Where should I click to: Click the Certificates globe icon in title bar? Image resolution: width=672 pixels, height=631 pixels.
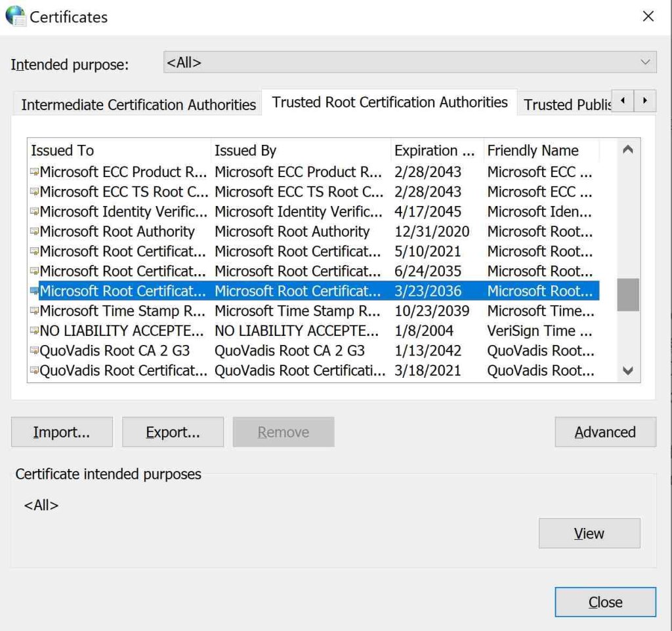tap(14, 16)
